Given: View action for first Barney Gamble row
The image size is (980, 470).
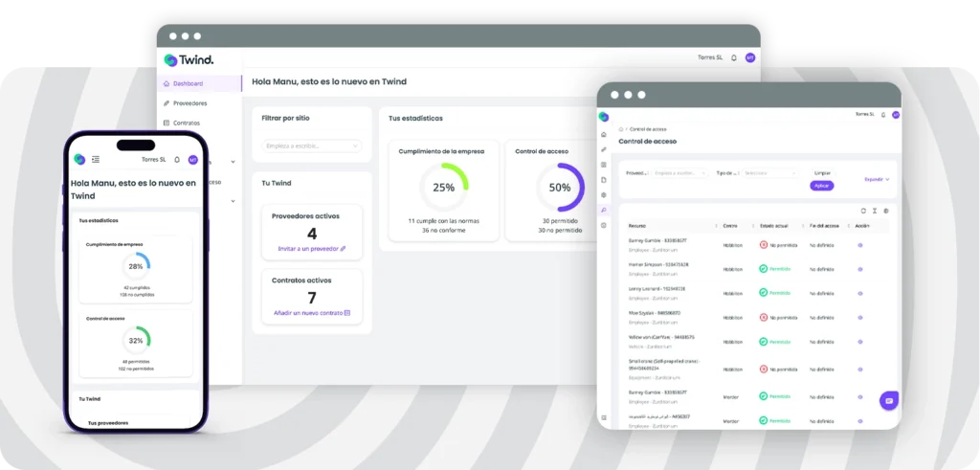Looking at the screenshot, I should (x=860, y=246).
